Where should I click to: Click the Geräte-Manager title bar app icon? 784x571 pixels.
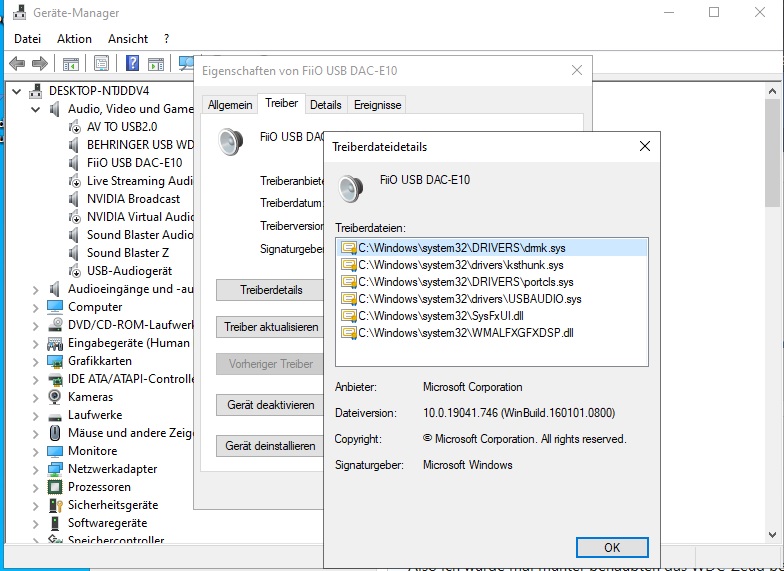19,12
